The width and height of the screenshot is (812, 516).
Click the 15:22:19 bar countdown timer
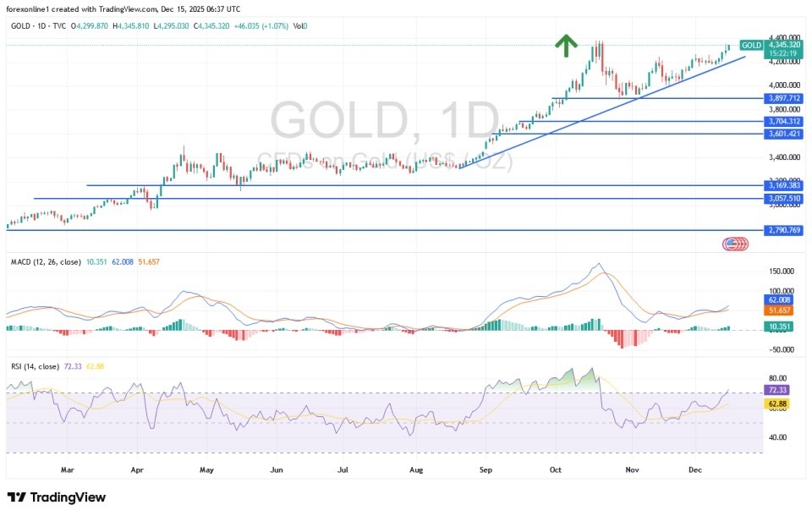coord(782,52)
